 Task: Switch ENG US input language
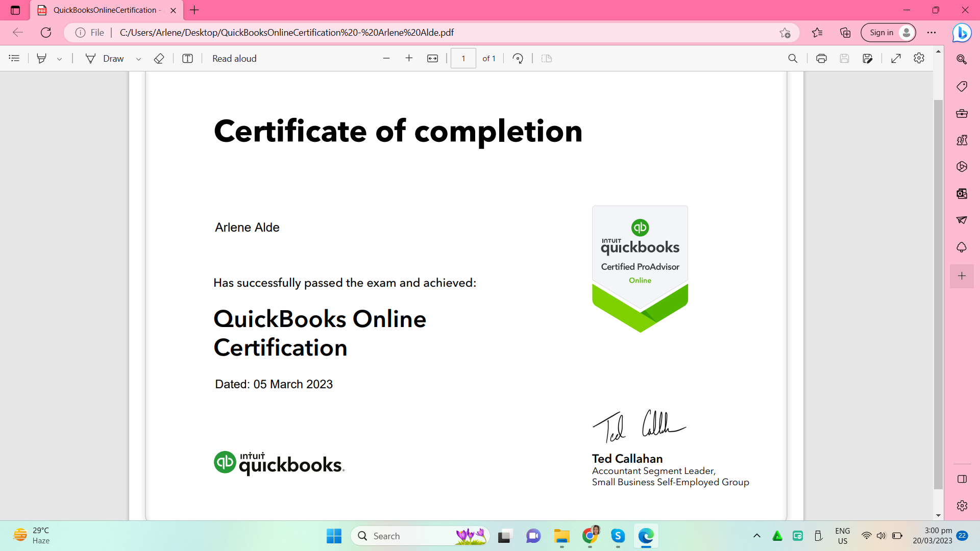843,536
